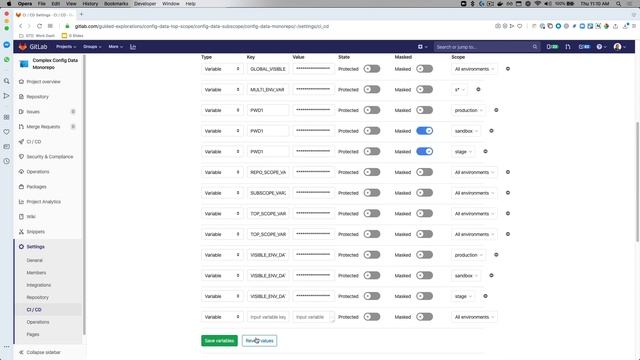Click the green Save variables button

click(x=219, y=341)
